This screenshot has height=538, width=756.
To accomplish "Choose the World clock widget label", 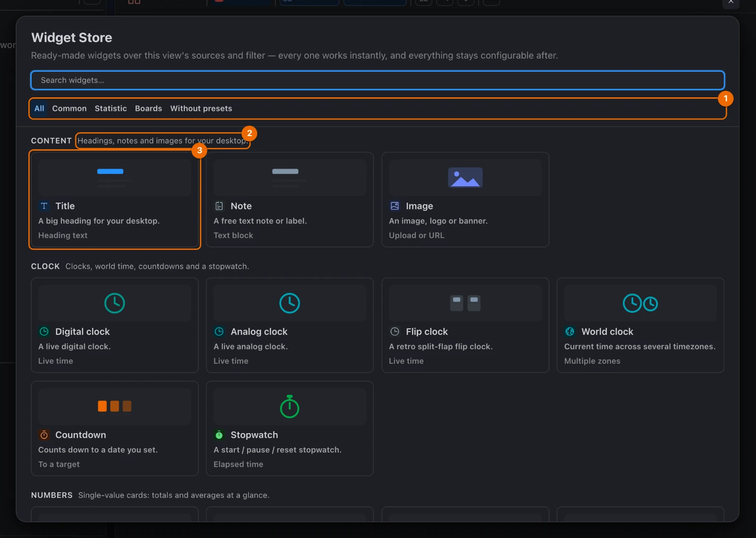I will pos(607,332).
